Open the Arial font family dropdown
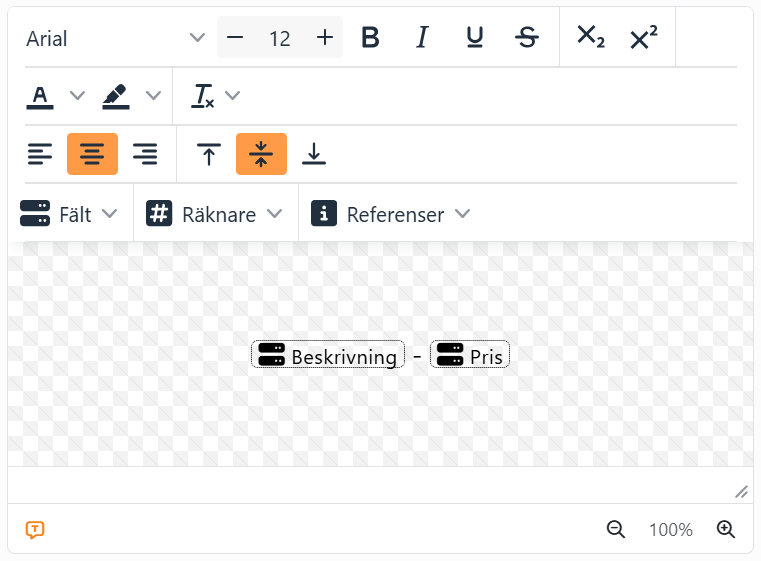Viewport: 761px width, 561px height. click(x=116, y=38)
